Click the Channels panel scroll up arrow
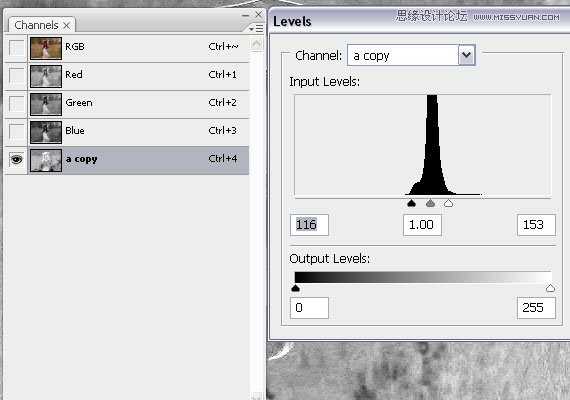The image size is (570, 400). coord(257,44)
